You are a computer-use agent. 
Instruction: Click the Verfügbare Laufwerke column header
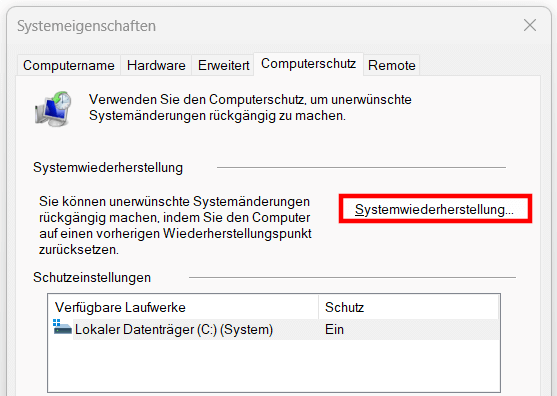click(x=184, y=307)
